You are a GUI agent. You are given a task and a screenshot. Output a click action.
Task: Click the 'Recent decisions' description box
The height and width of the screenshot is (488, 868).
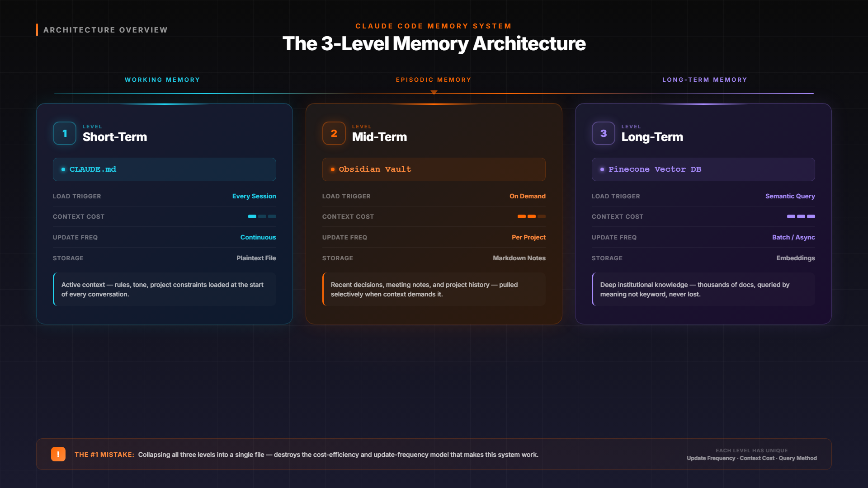point(434,289)
